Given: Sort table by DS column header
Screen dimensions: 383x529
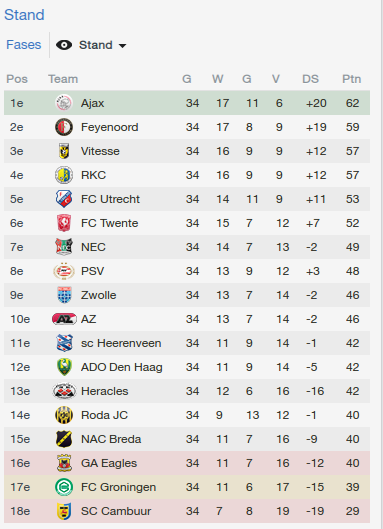Looking at the screenshot, I should pos(310,79).
